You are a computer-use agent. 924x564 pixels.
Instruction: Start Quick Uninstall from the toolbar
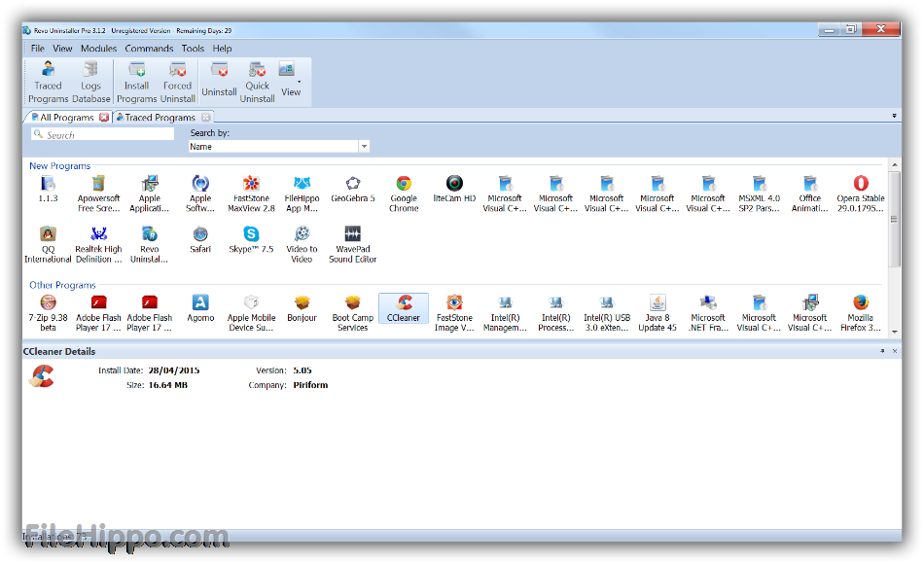(257, 82)
